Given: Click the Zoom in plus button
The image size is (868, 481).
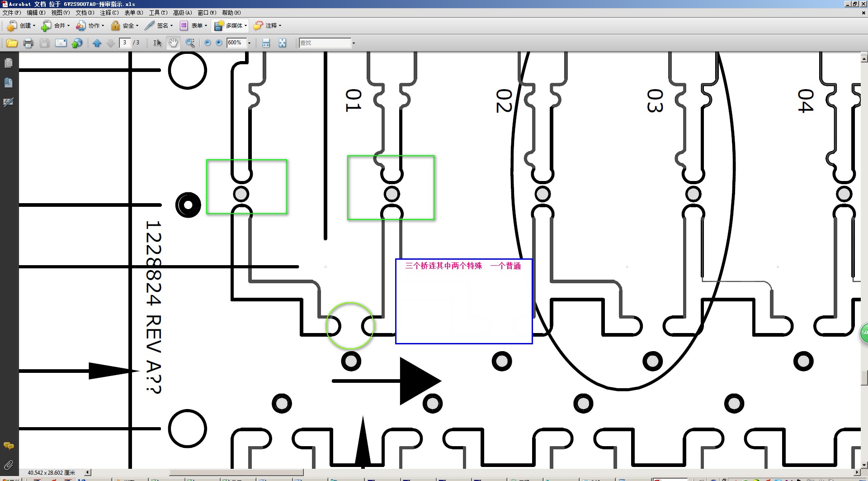Looking at the screenshot, I should click(x=219, y=43).
